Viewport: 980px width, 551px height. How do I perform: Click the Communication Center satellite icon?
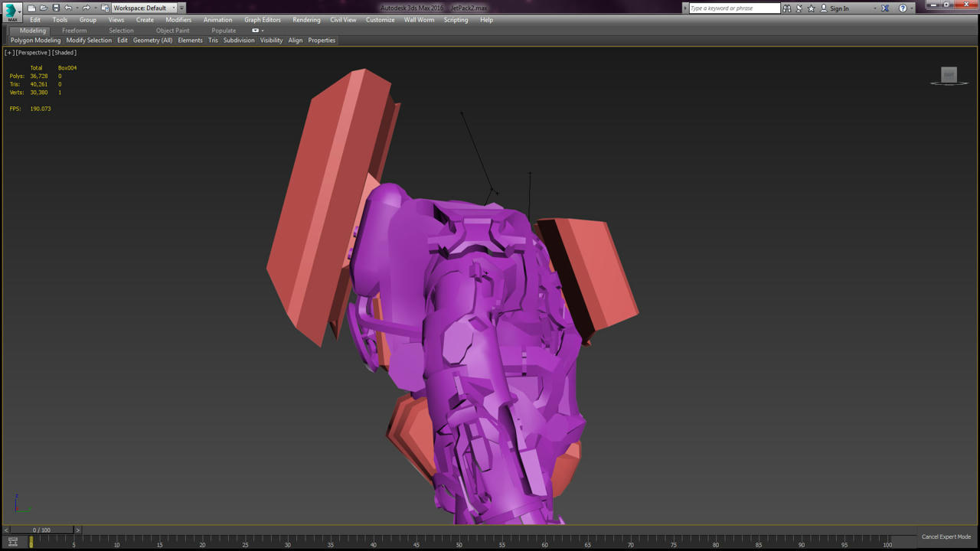pyautogui.click(x=799, y=8)
